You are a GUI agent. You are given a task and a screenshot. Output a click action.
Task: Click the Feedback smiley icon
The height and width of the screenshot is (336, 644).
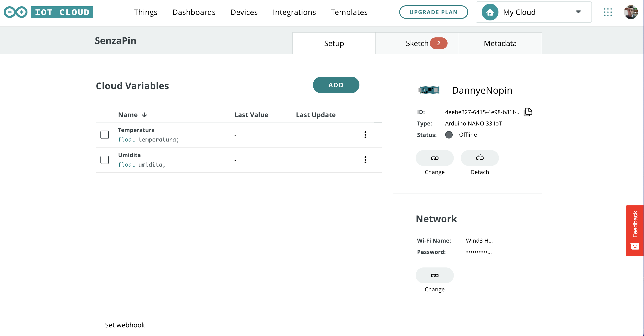[635, 246]
